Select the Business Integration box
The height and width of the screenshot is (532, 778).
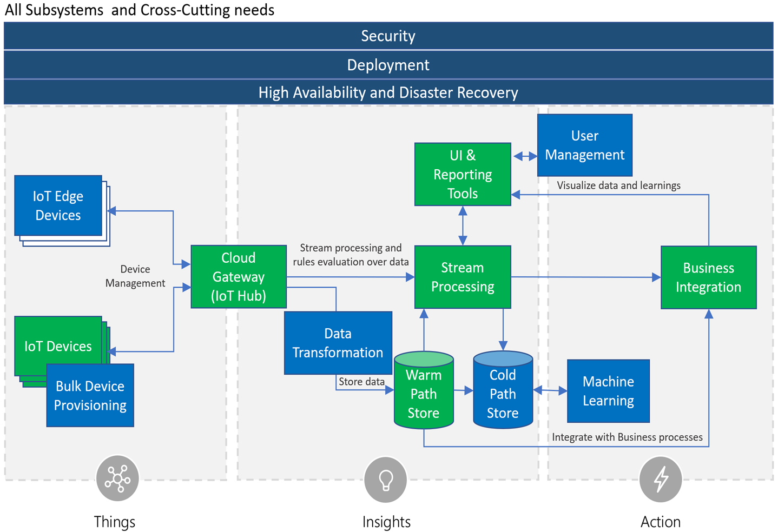pyautogui.click(x=709, y=277)
